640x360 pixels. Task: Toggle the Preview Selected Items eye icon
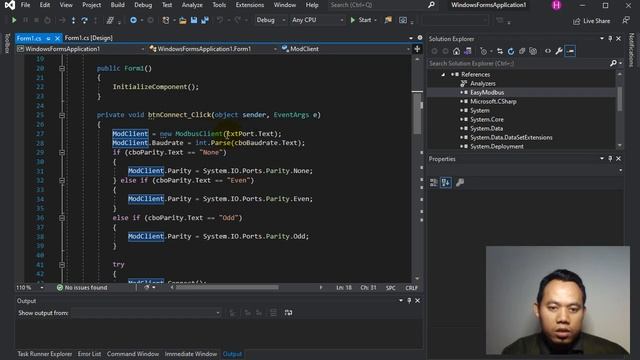tap(548, 51)
